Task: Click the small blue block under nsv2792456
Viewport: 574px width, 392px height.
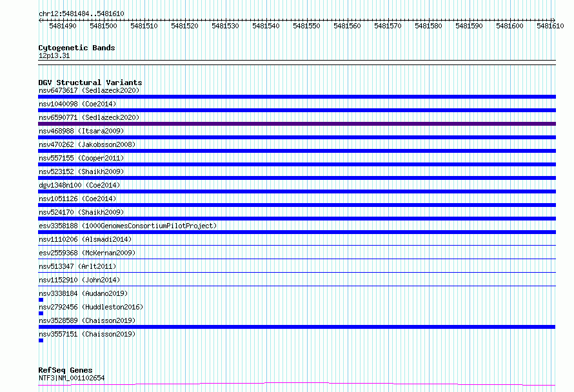Action: [41, 313]
